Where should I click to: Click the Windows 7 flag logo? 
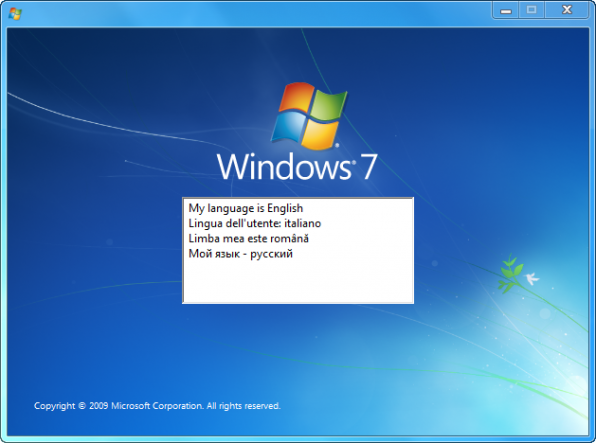[x=309, y=116]
